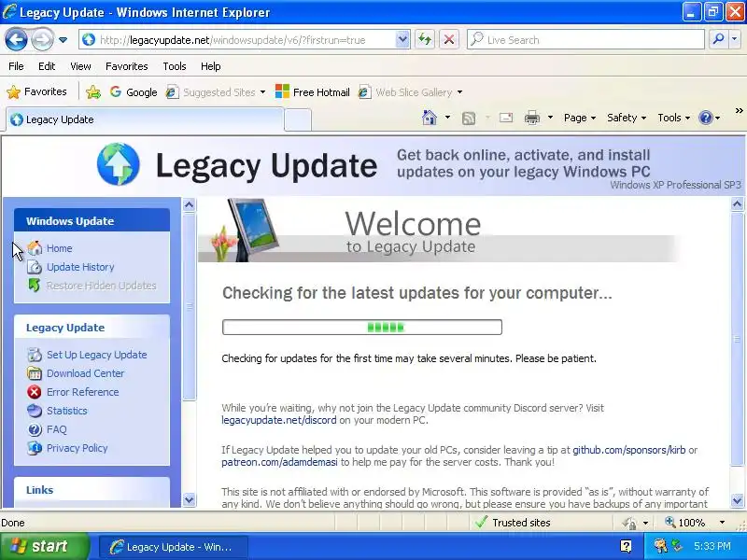Click the Legacy Update taskbar button

tap(173, 547)
